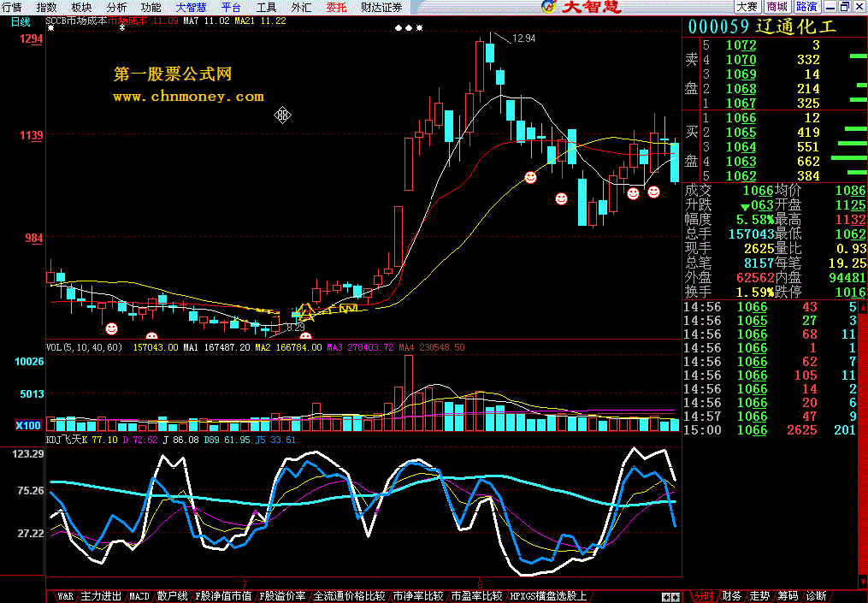Switch to the W&R indicator tab

pyautogui.click(x=65, y=596)
